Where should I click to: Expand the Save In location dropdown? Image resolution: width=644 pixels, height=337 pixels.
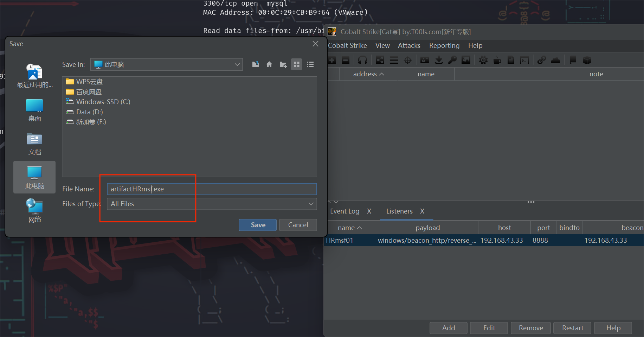pos(237,64)
